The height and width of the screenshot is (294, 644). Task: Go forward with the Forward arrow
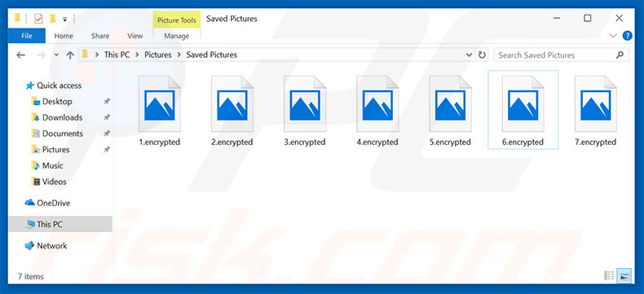[41, 55]
